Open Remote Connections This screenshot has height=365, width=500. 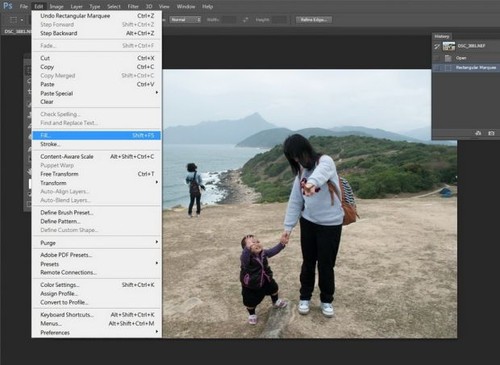click(x=96, y=272)
